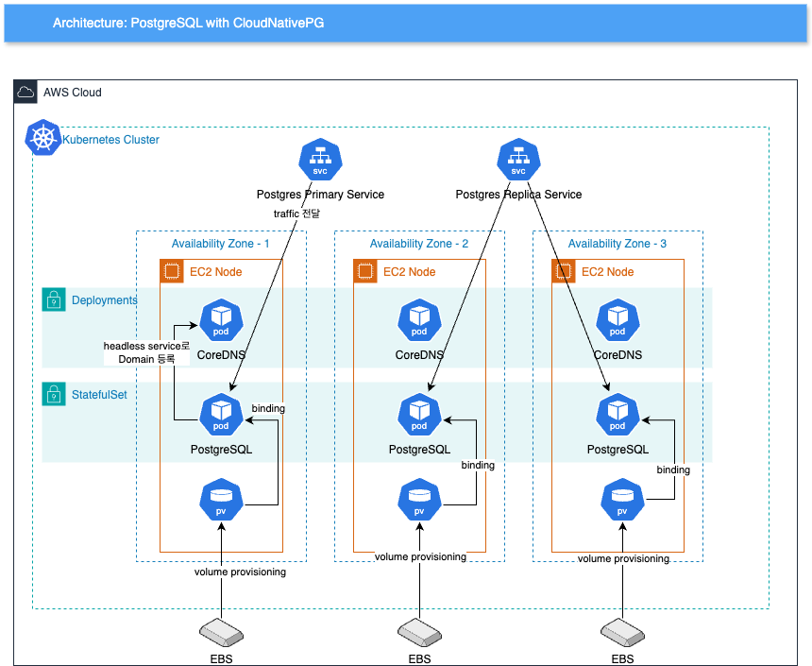Click EC2 Node chip icon in Zone 2
This screenshot has width=812, height=666.
(x=365, y=271)
